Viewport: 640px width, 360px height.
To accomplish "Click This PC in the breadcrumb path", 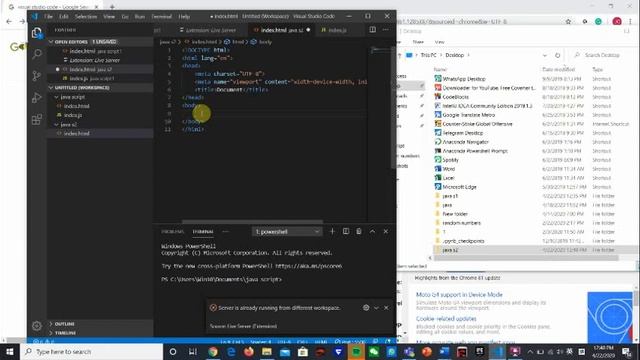I will (428, 55).
